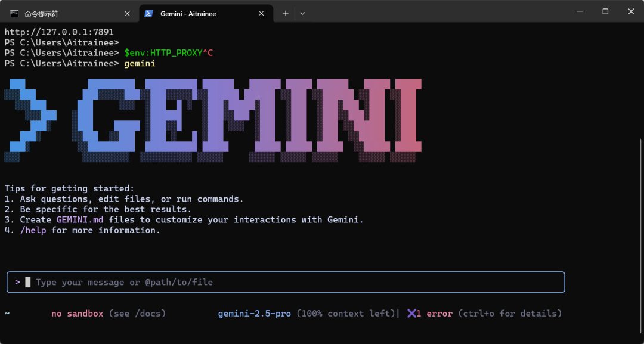Click the '$env:HTTP_PROXY^C' command text
Image resolution: width=644 pixels, height=344 pixels.
coord(168,53)
